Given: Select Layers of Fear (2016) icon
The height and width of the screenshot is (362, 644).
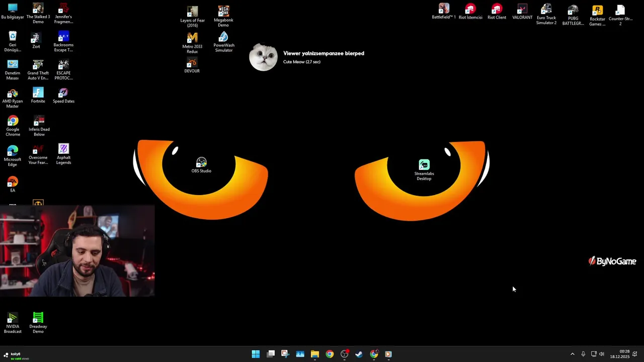Looking at the screenshot, I should click(x=192, y=17).
